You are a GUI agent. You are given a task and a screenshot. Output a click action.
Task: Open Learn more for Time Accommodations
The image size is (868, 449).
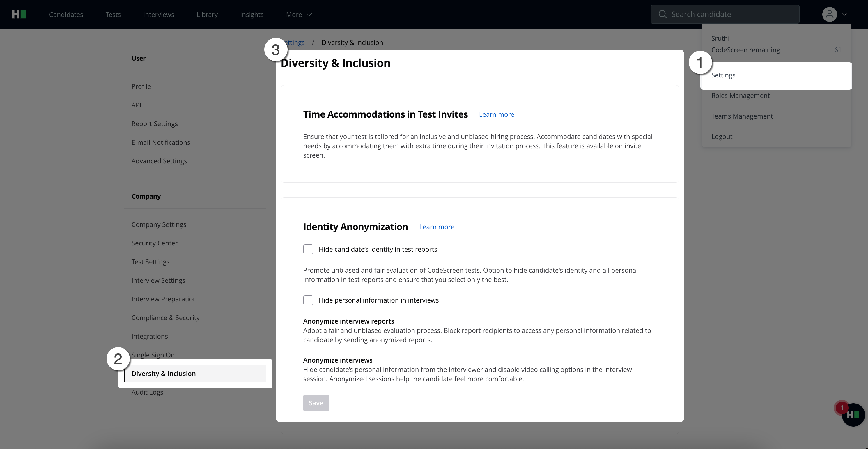coord(496,115)
